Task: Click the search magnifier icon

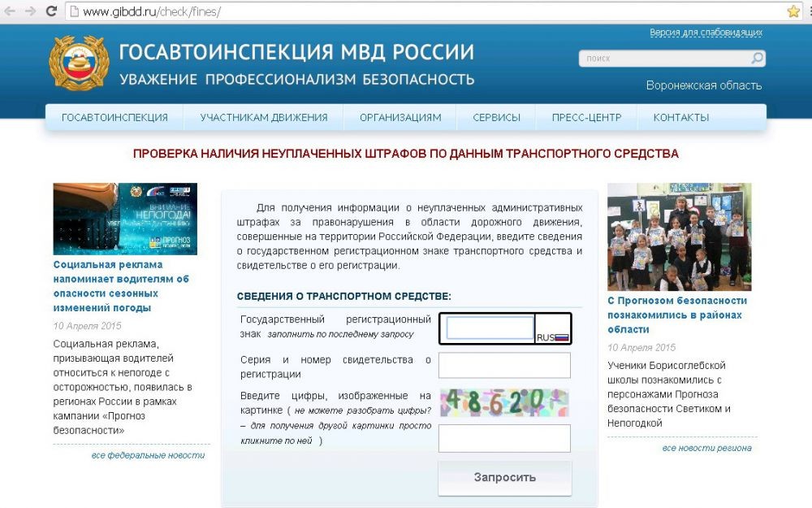Action: (756, 59)
